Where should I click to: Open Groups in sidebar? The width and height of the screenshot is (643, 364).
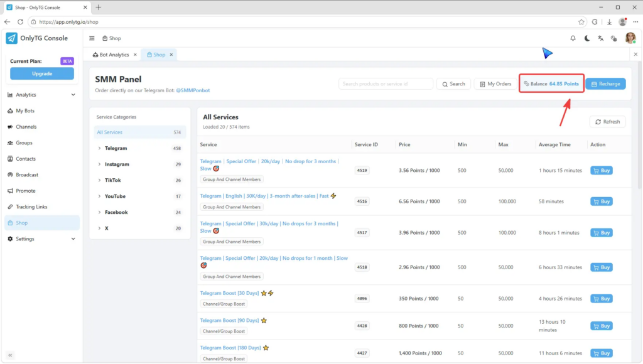[x=42, y=142]
